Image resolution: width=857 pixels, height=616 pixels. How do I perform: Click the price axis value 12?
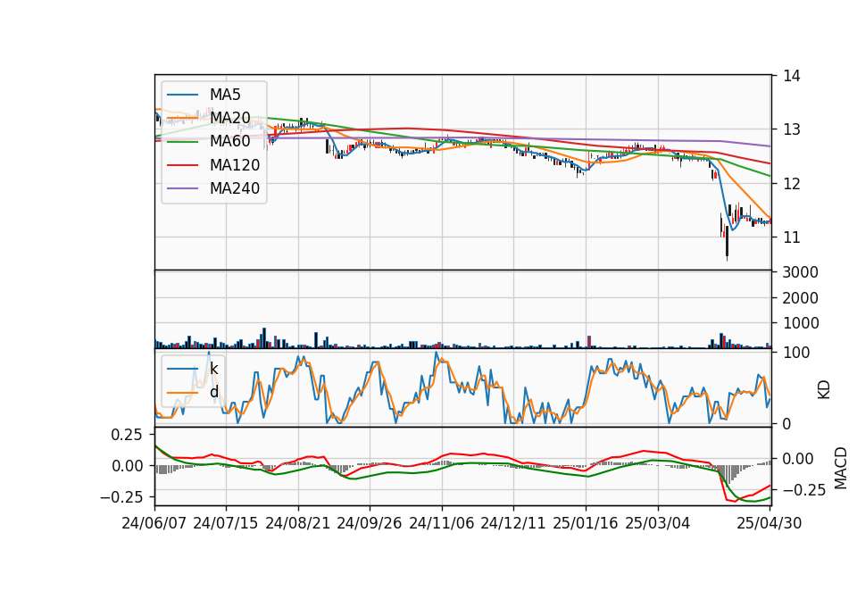click(x=792, y=184)
